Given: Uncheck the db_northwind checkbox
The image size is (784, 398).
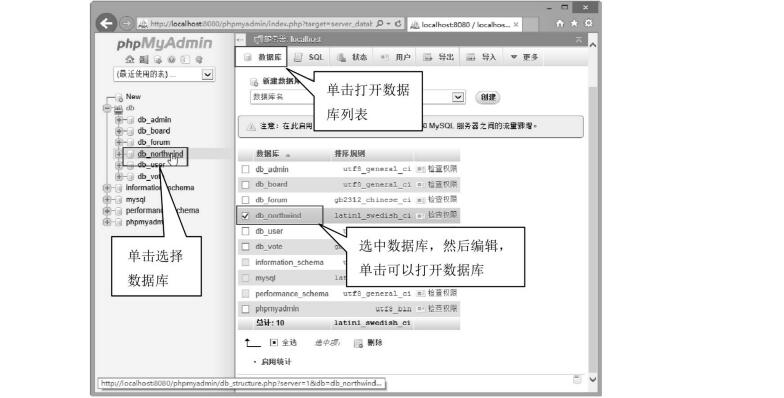Looking at the screenshot, I should (246, 216).
